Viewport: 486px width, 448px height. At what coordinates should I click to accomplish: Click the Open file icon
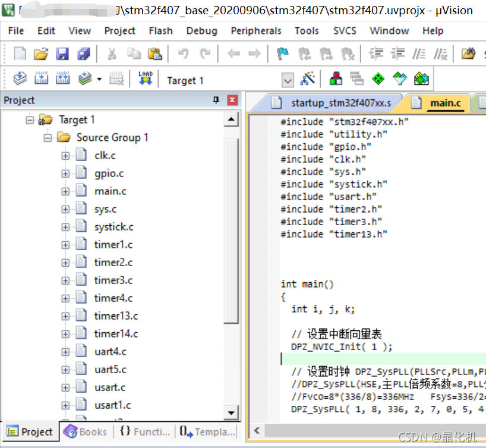click(41, 53)
